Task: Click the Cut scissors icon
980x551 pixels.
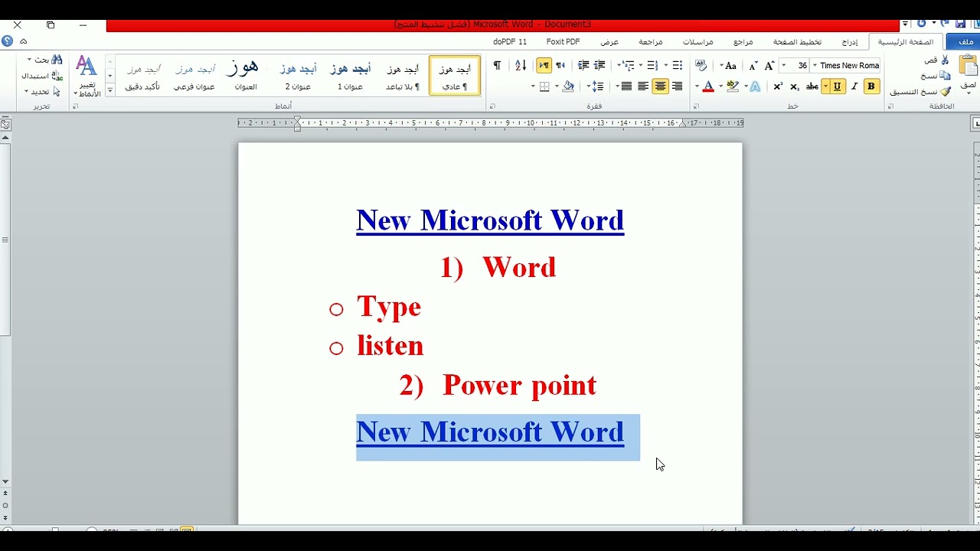Action: pos(945,60)
